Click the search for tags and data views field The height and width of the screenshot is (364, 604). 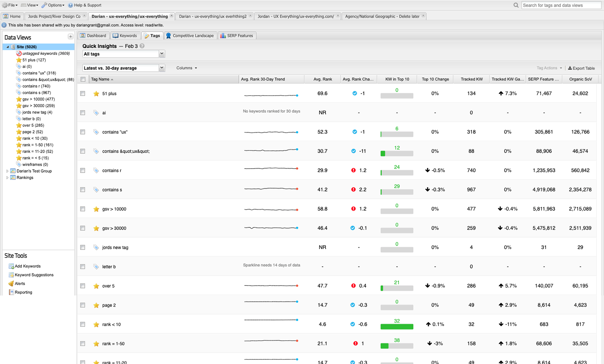(x=561, y=5)
